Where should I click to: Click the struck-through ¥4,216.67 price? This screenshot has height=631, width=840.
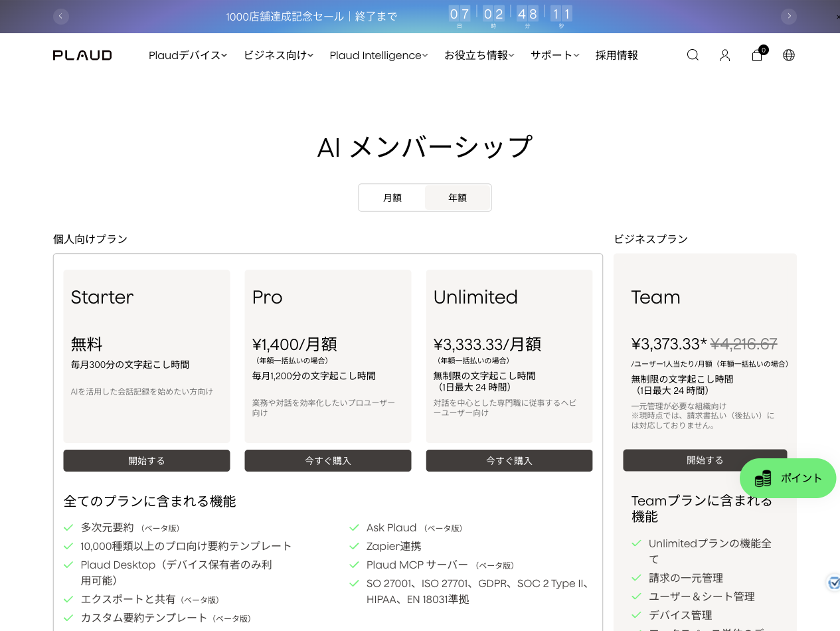tap(744, 344)
